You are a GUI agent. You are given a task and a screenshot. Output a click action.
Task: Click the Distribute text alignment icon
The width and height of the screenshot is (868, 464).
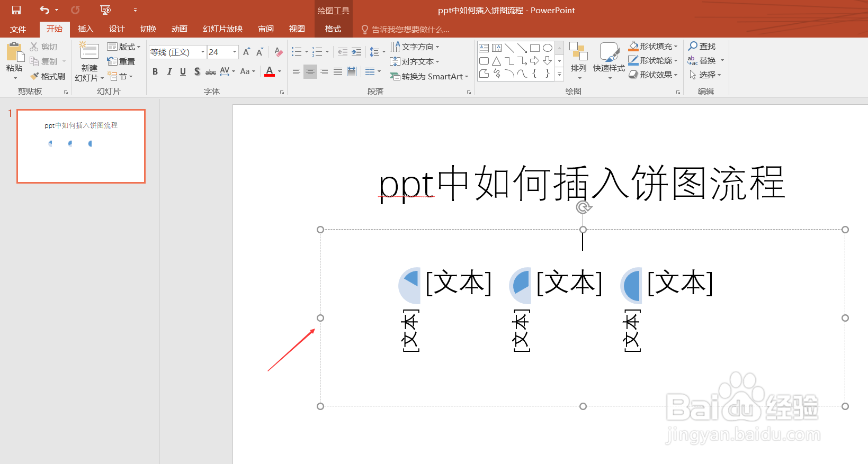(352, 71)
